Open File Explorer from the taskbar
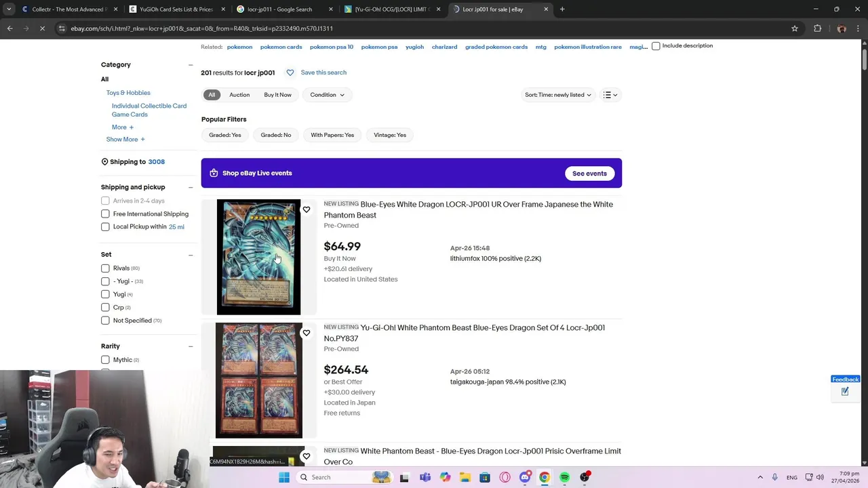The height and width of the screenshot is (488, 868). (465, 477)
